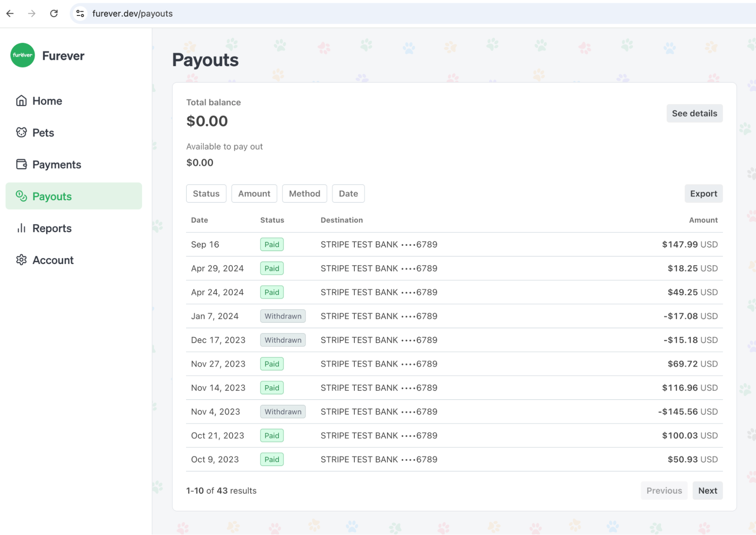The width and height of the screenshot is (756, 535).
Task: Click Withdrawn badge for Jan 7, 2024
Action: click(283, 316)
